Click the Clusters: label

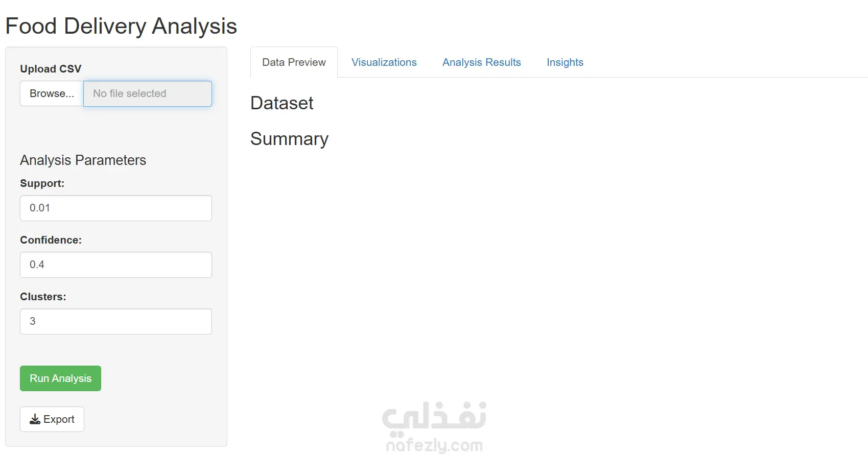(x=43, y=297)
